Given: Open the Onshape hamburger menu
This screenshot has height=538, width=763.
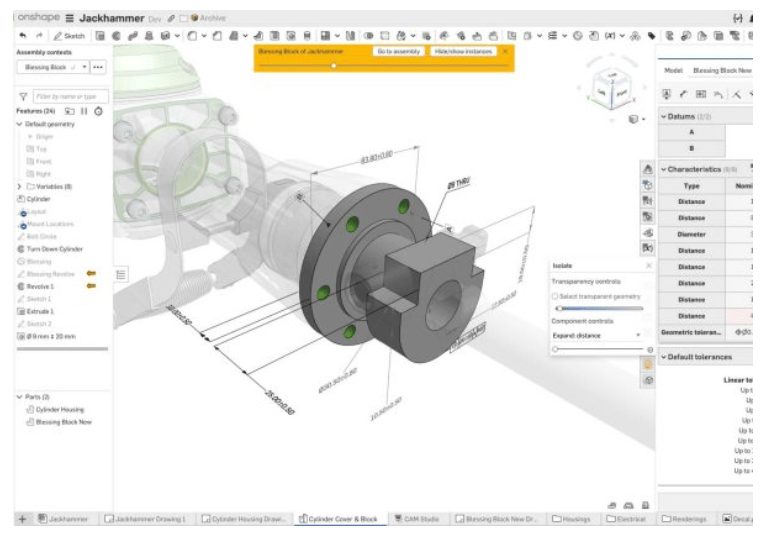Looking at the screenshot, I should click(70, 17).
